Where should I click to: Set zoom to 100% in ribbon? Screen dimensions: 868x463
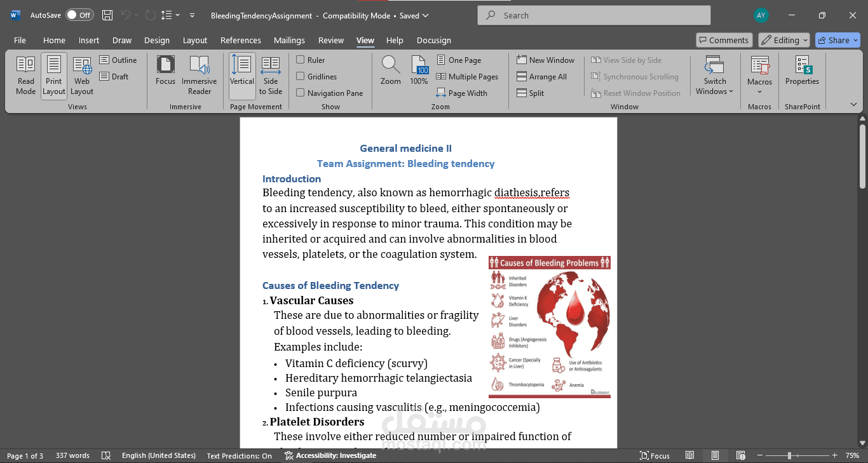tap(419, 70)
